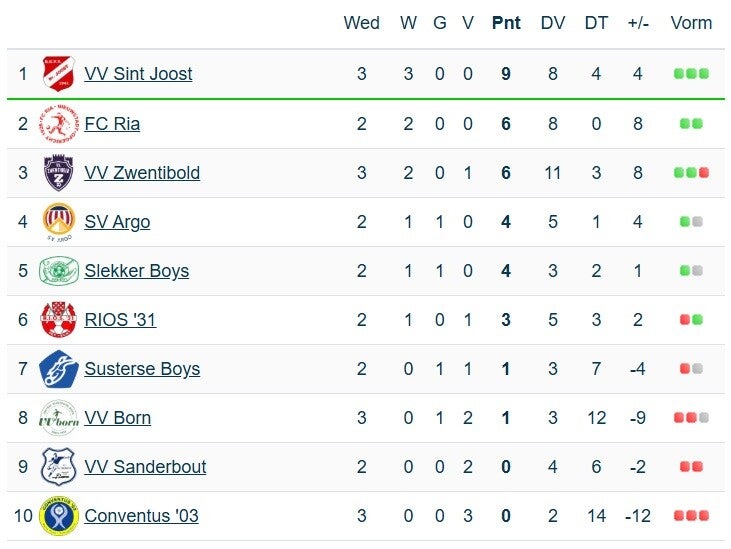Click the FC Ria club crest
The image size is (731, 549).
point(59,124)
